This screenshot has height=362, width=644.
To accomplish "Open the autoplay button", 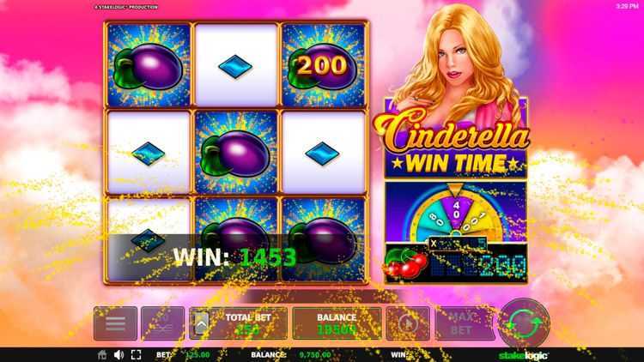I will click(407, 323).
